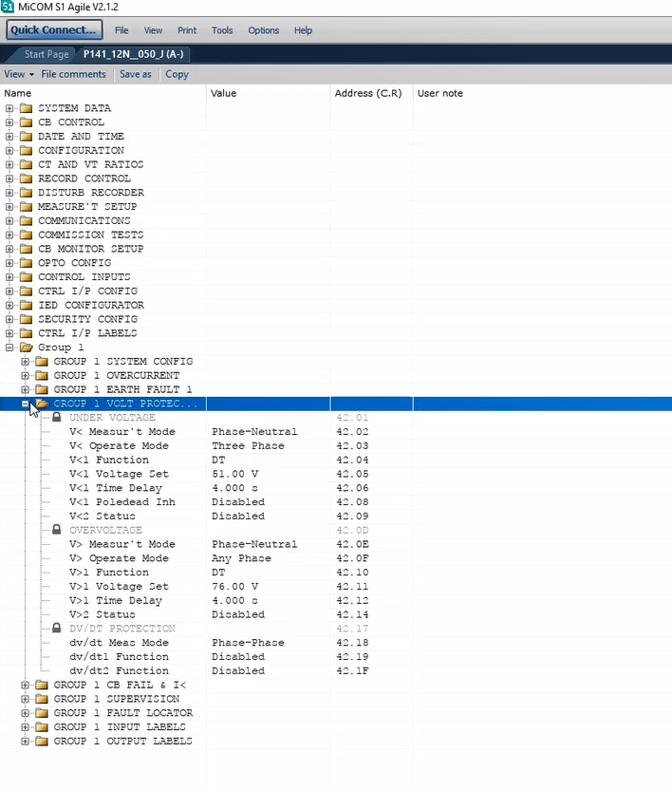672x790 pixels.
Task: Click the MEASURE'T SETUP folder icon
Action: pos(27,207)
